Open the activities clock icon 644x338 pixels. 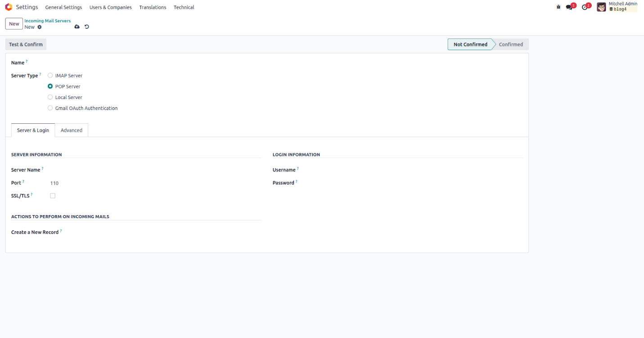click(x=585, y=7)
